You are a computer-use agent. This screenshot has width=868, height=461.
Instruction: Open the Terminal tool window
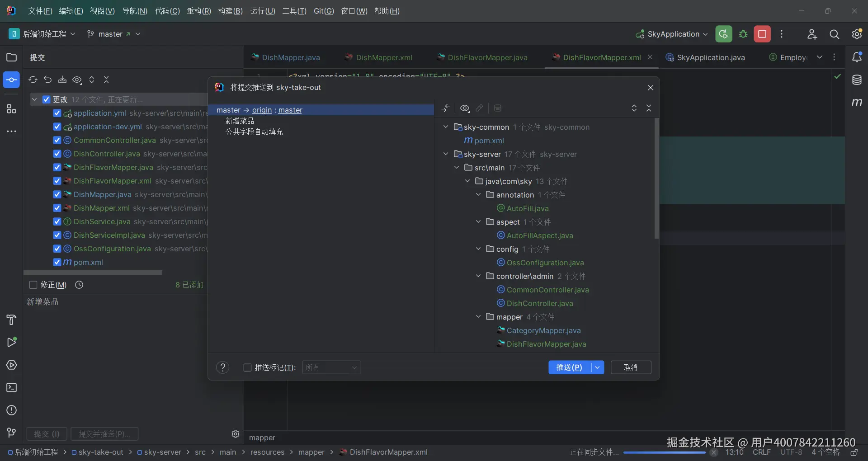point(11,388)
